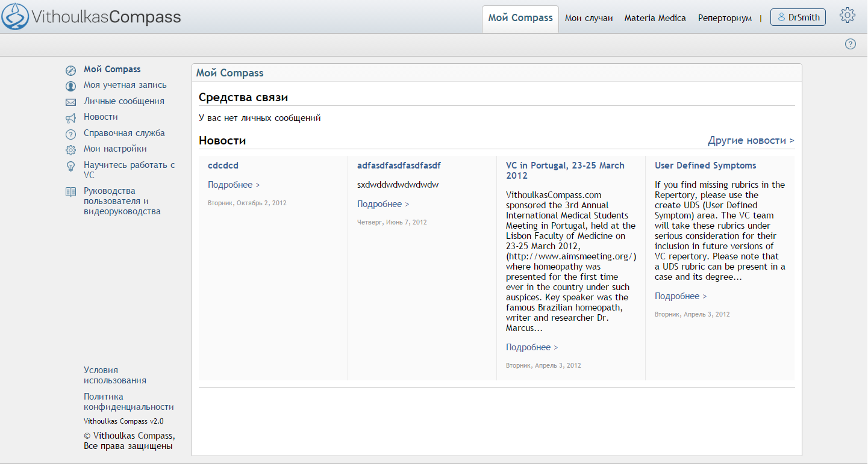This screenshot has height=464, width=868.
Task: Click the compass icon beside Мой Compass
Action: 70,70
